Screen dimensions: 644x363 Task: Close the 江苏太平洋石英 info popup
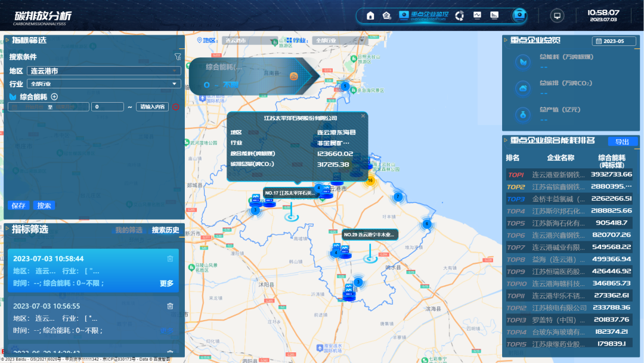pos(363,116)
